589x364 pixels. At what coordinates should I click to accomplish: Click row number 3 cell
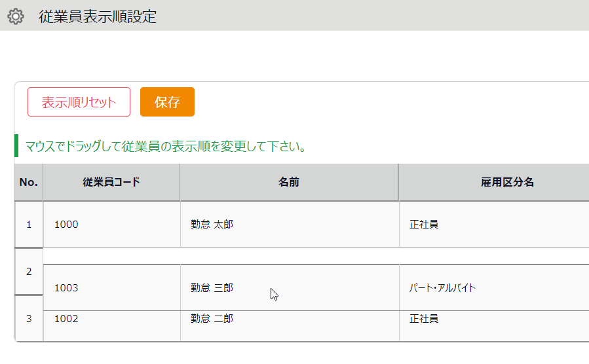pos(29,319)
